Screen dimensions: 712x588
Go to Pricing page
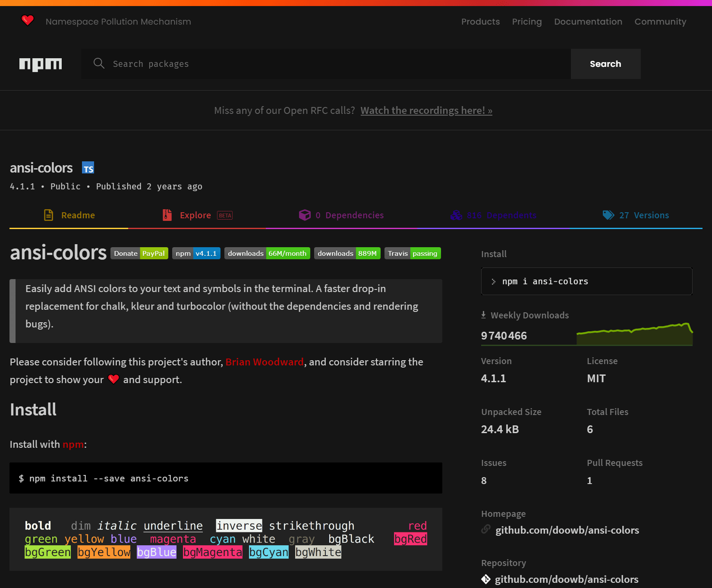point(527,22)
